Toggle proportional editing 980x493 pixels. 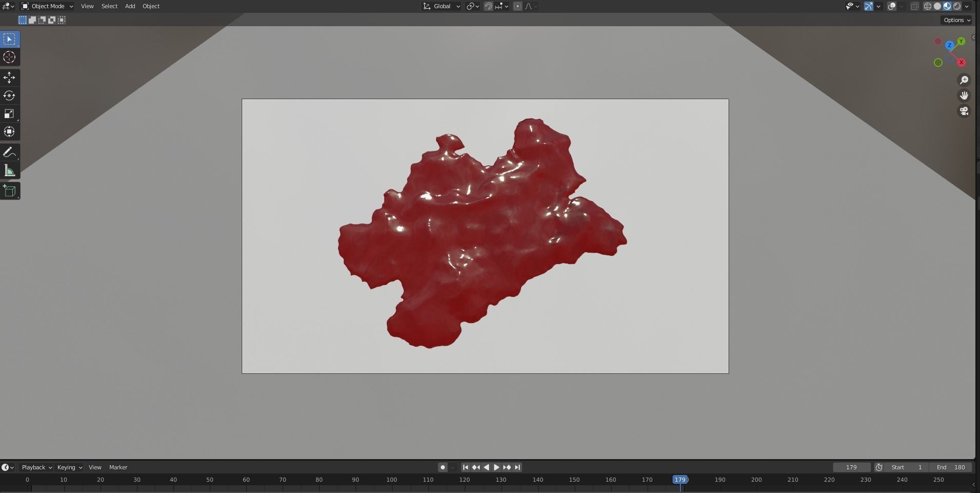coord(518,6)
